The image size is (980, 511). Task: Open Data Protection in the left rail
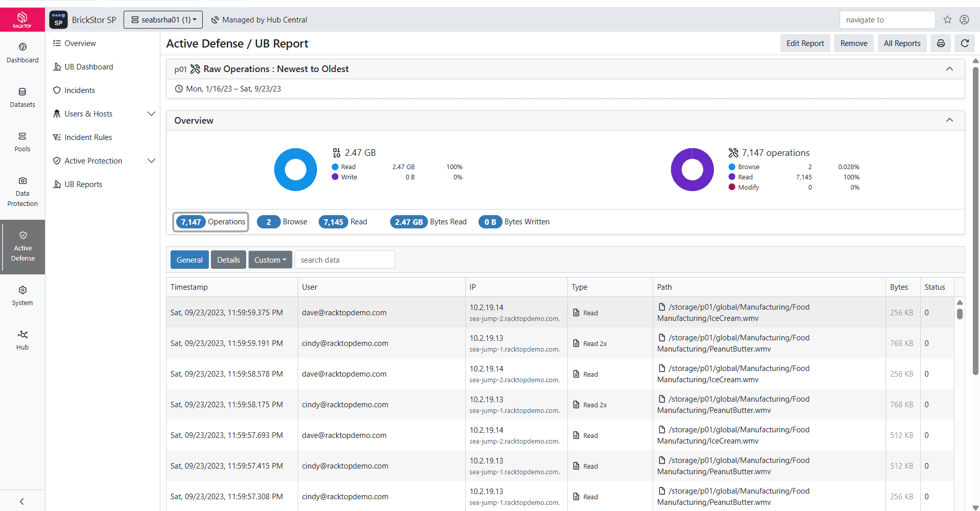coord(22,191)
